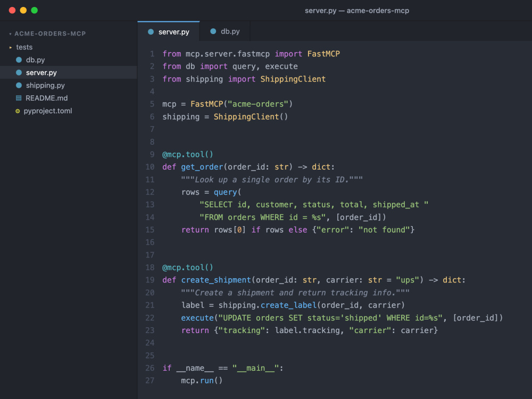Click the run call on line 27
Viewport: 532px width, 399px height.
206,380
